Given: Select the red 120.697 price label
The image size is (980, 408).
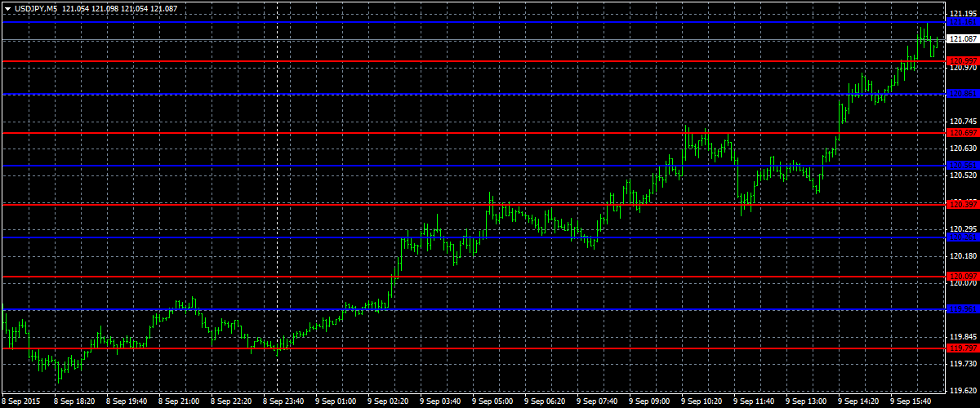Looking at the screenshot, I should (962, 132).
